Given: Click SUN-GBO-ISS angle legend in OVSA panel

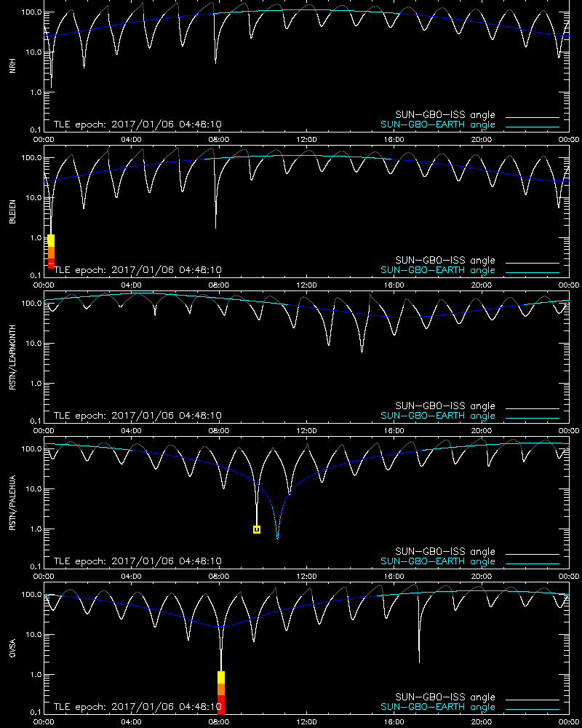Looking at the screenshot, I should pyautogui.click(x=445, y=697).
